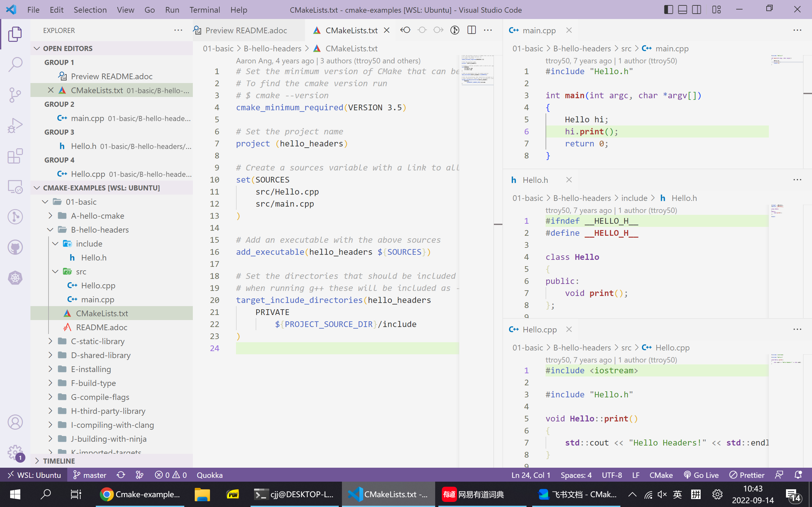Open the Extensions view
This screenshot has width=812, height=507.
click(x=15, y=156)
